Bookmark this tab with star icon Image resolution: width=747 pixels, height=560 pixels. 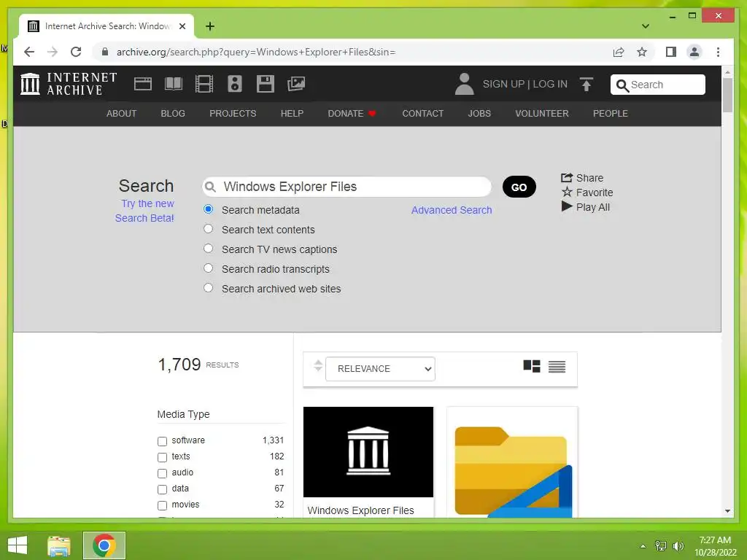click(x=642, y=52)
